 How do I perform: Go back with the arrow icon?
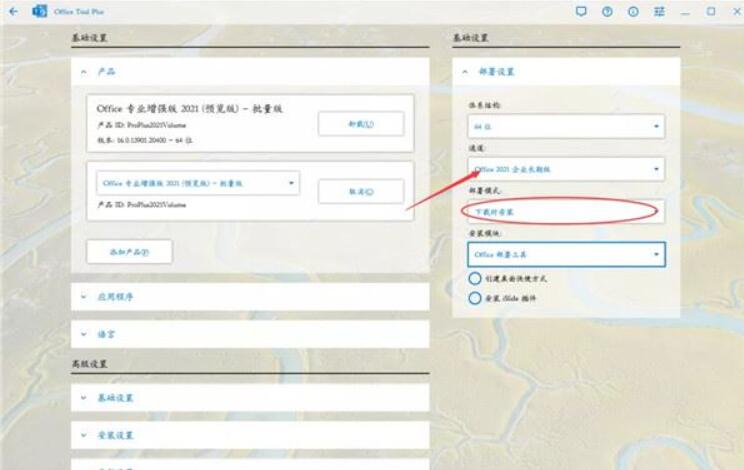click(13, 11)
